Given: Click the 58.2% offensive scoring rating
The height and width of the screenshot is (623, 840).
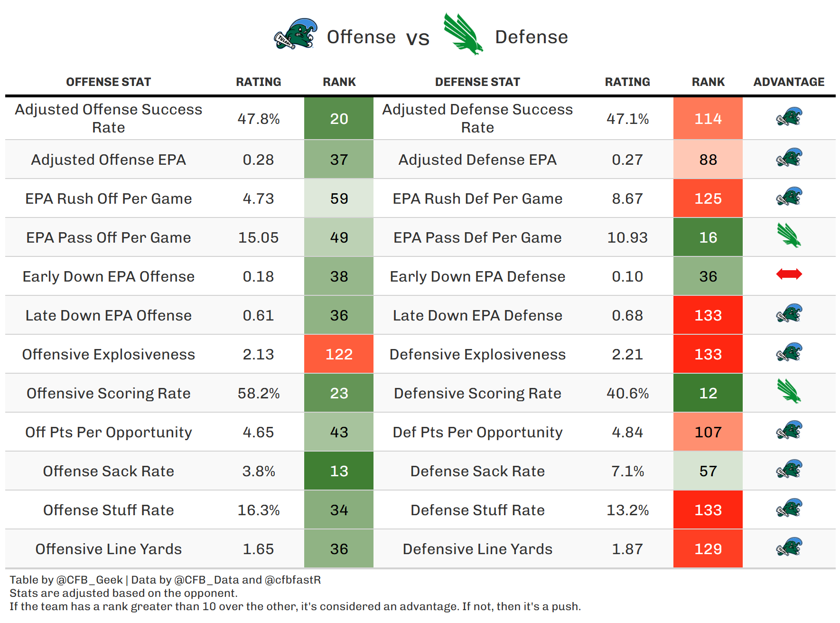Looking at the screenshot, I should tap(259, 393).
